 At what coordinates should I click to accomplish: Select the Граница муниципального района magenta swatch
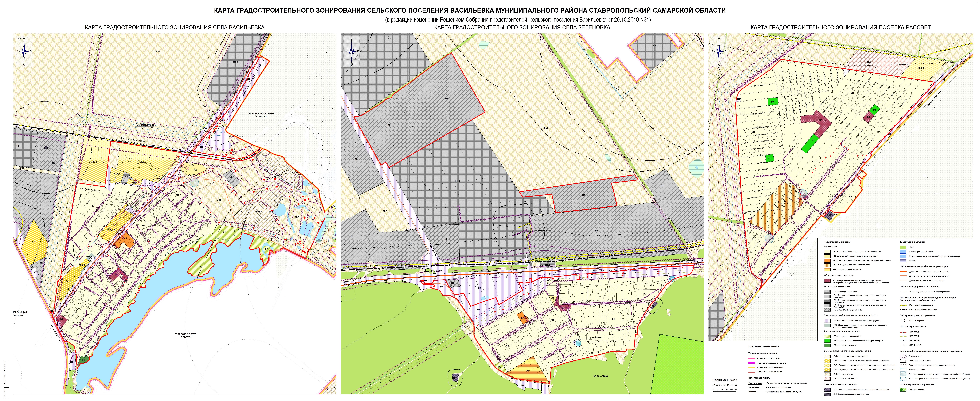coord(752,363)
